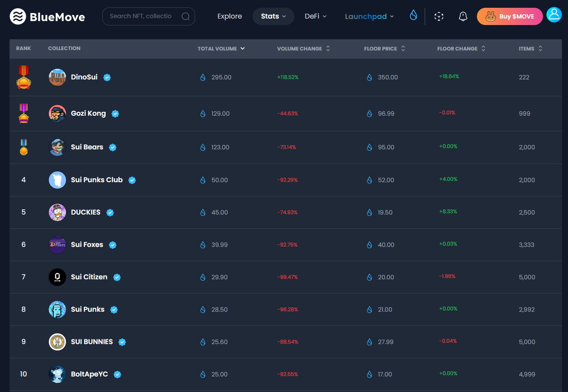This screenshot has width=568, height=392.
Task: Sort by Floor Change column
Action: tap(461, 49)
